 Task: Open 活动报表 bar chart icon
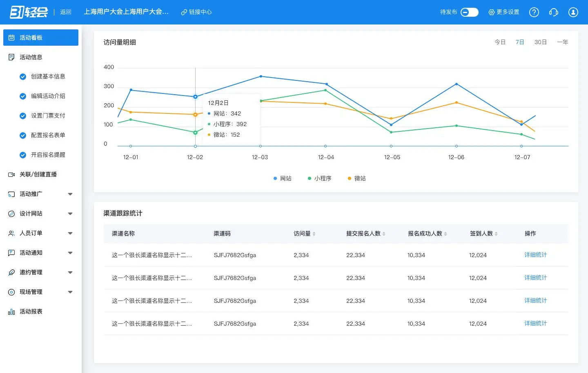point(11,312)
